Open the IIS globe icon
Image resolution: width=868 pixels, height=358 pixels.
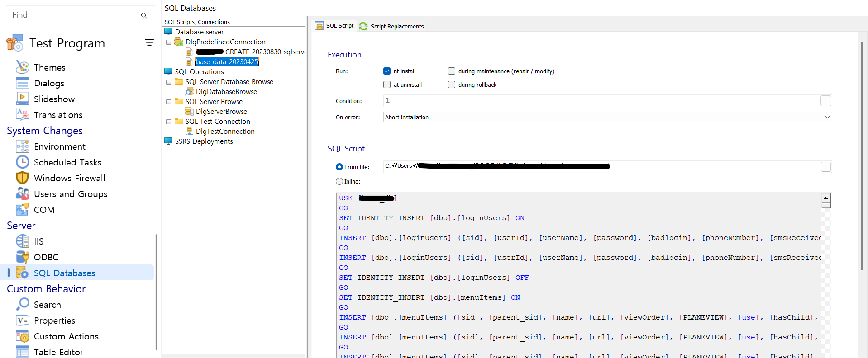(x=22, y=241)
